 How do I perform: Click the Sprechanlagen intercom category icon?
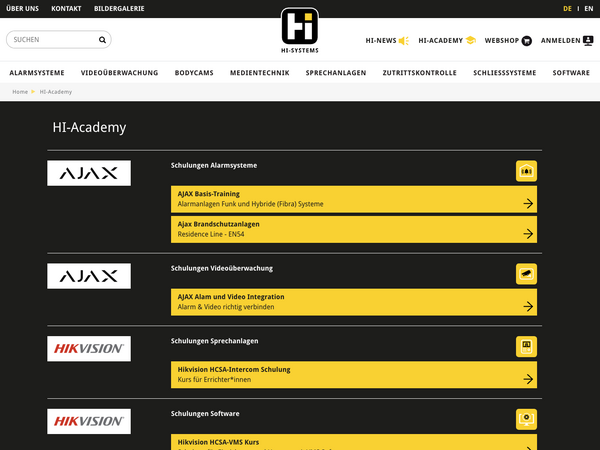pos(526,347)
